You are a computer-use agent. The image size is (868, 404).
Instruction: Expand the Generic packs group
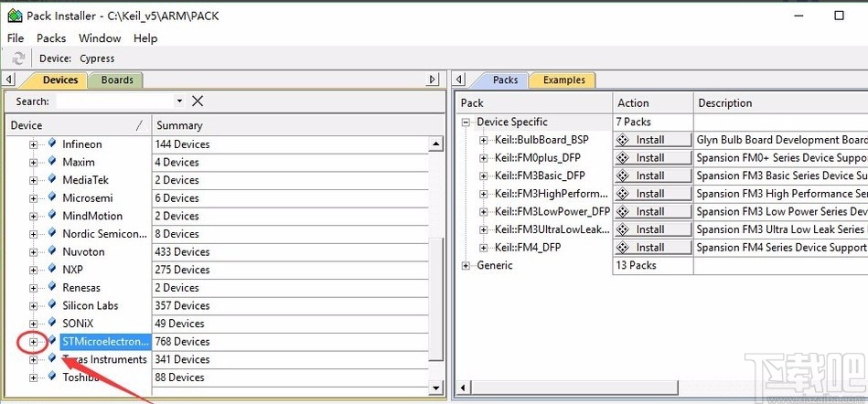pyautogui.click(x=466, y=266)
